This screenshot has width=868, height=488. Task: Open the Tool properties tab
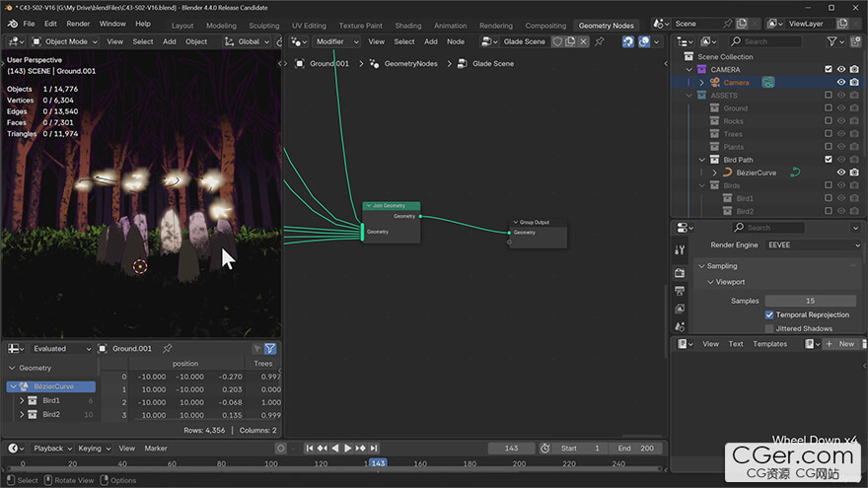(x=680, y=250)
